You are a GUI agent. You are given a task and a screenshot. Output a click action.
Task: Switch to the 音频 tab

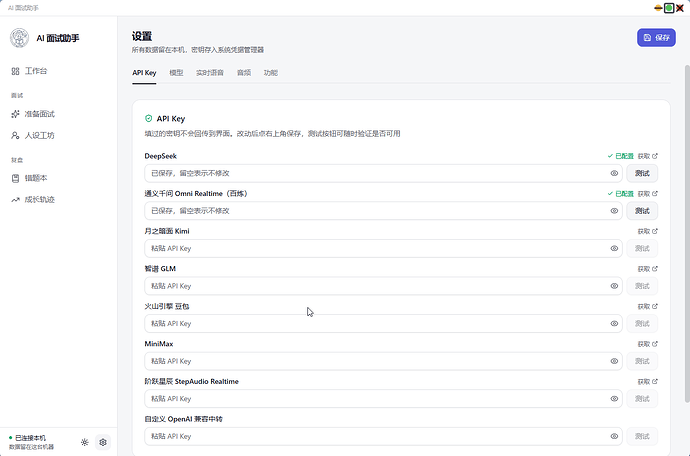244,73
